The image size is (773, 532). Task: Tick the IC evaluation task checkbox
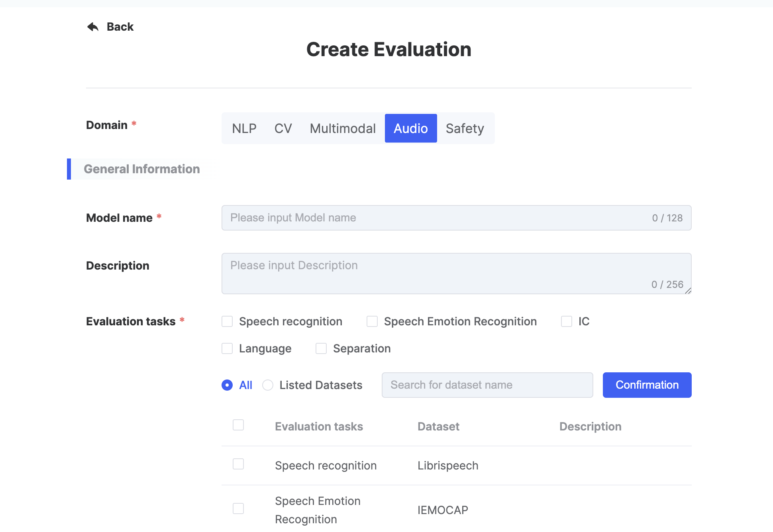[x=566, y=321]
